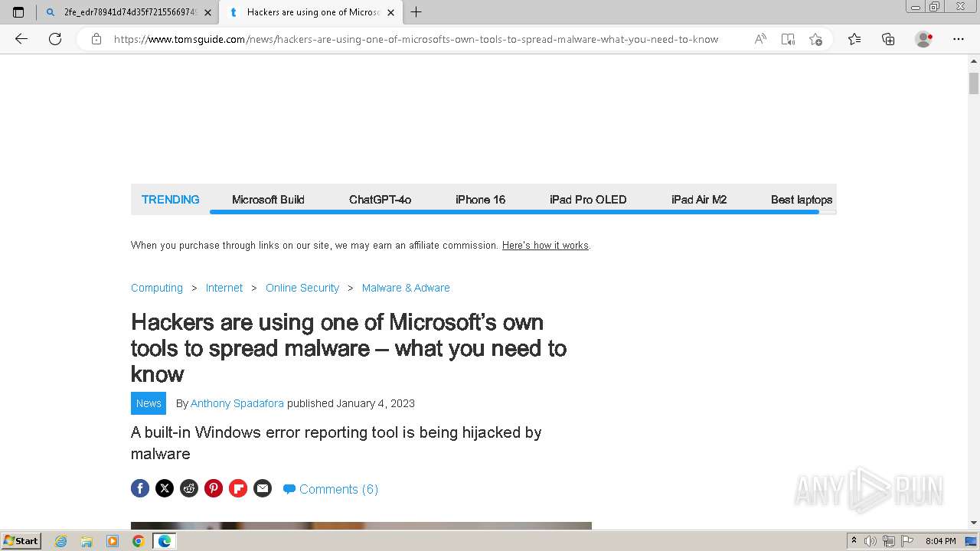Select iPad Pro OLED trending item
This screenshot has width=980, height=551.
(x=588, y=200)
